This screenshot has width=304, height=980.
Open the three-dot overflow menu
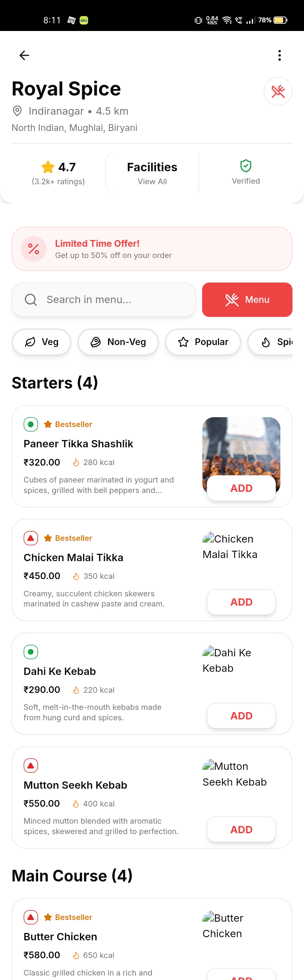click(x=279, y=55)
